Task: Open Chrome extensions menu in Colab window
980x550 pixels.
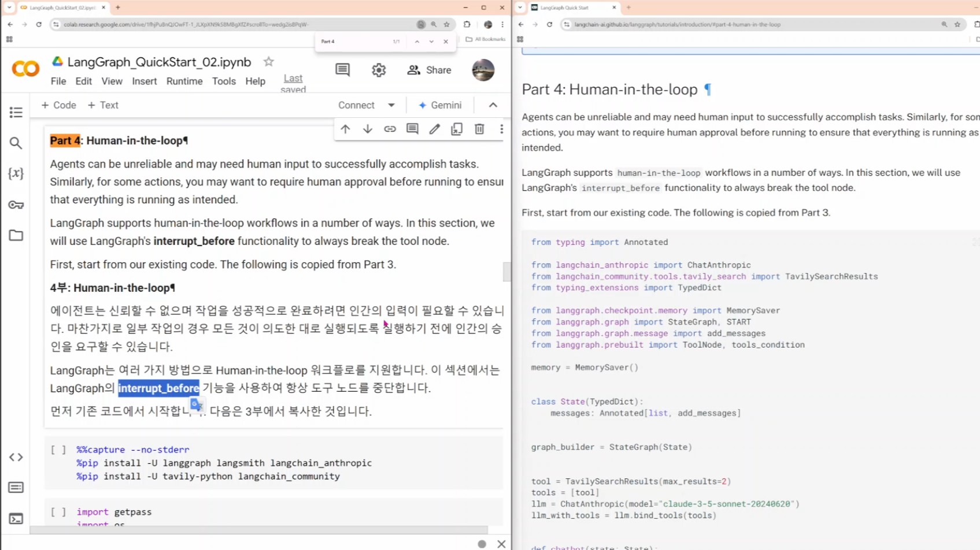Action: click(x=467, y=24)
